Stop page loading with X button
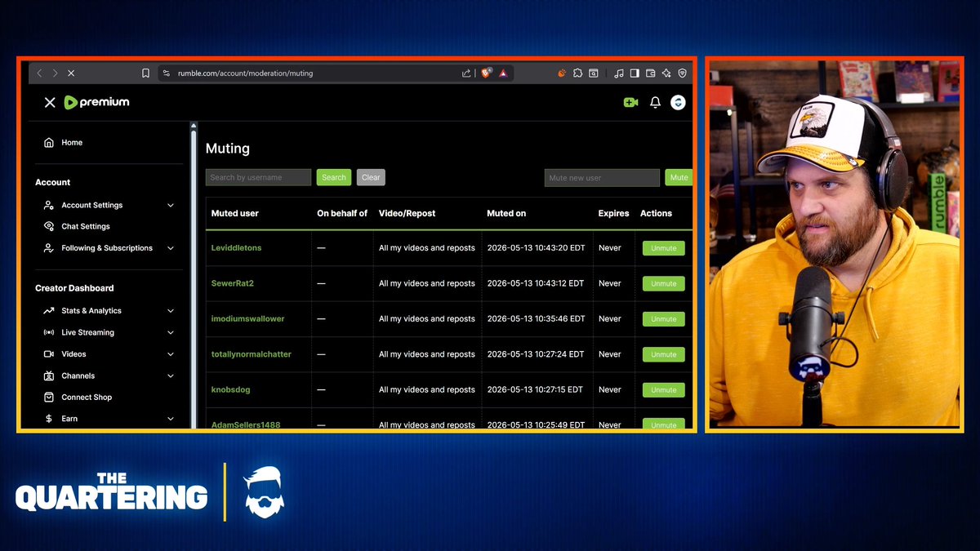 coord(71,73)
